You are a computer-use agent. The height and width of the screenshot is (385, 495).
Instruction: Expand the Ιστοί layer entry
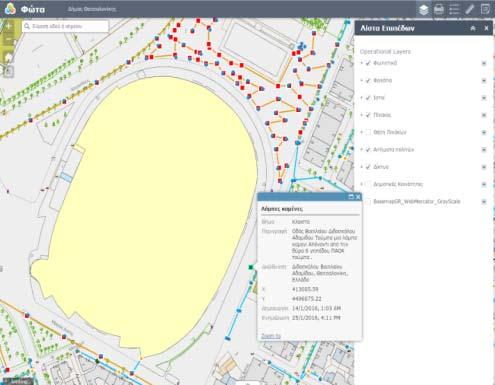coord(362,98)
